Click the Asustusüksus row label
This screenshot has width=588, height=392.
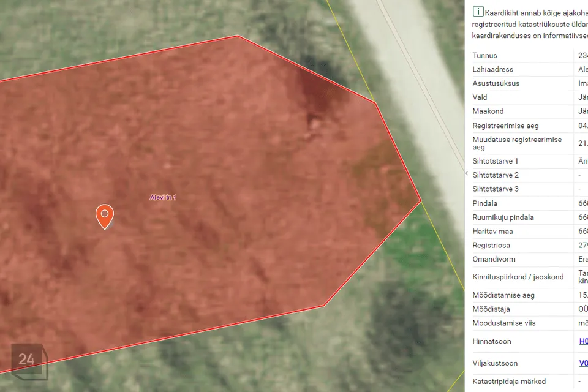pos(496,83)
